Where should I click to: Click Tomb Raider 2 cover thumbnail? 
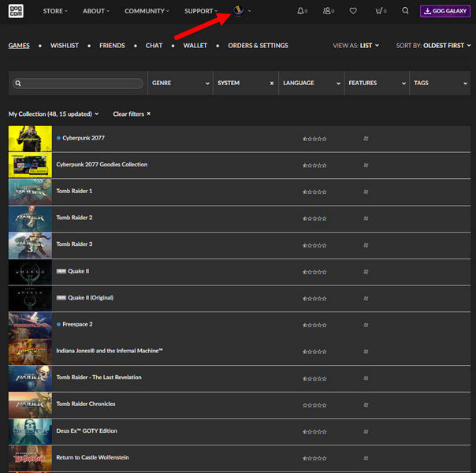(x=30, y=218)
